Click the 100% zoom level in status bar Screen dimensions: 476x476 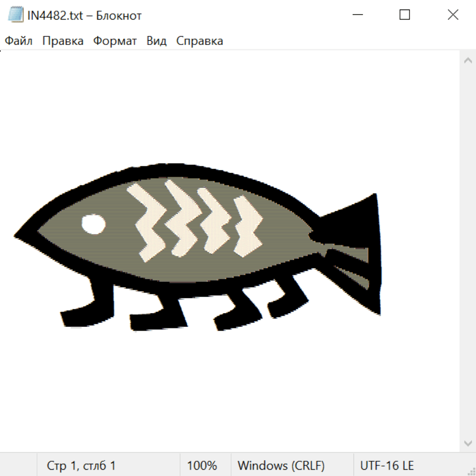tap(202, 466)
